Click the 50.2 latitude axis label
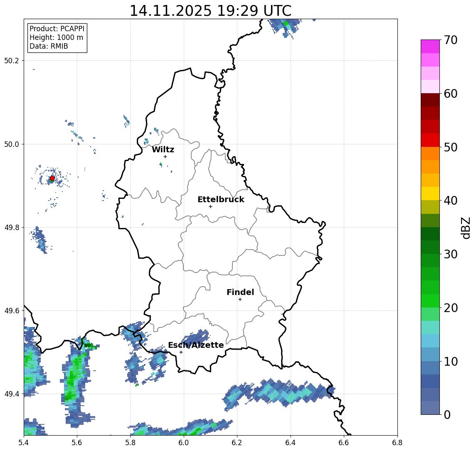Image resolution: width=476 pixels, height=451 pixels. click(12, 60)
